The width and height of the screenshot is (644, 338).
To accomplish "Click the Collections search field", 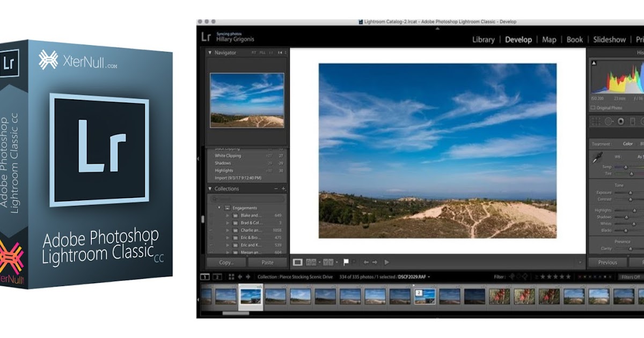I will tap(248, 199).
